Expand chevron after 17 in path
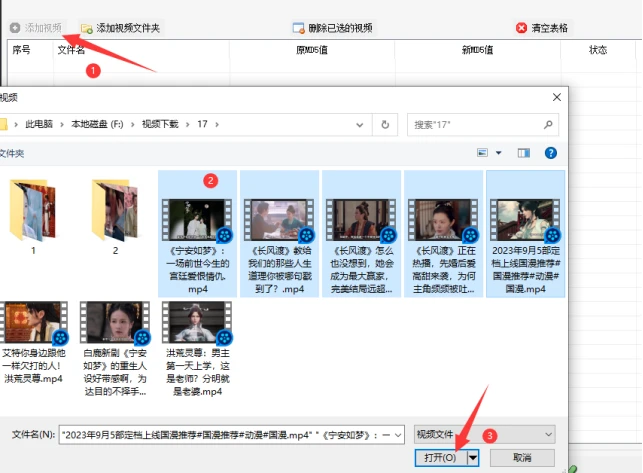 [x=217, y=124]
